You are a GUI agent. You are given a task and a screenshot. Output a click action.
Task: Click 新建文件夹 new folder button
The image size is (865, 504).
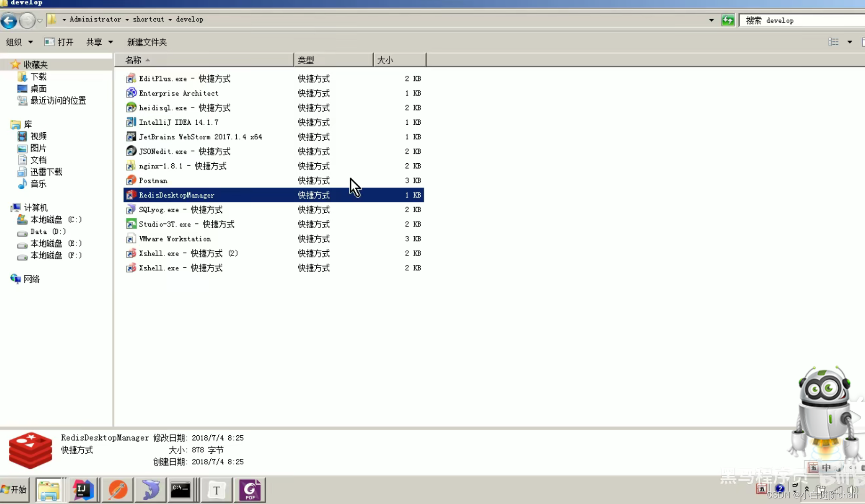click(147, 42)
